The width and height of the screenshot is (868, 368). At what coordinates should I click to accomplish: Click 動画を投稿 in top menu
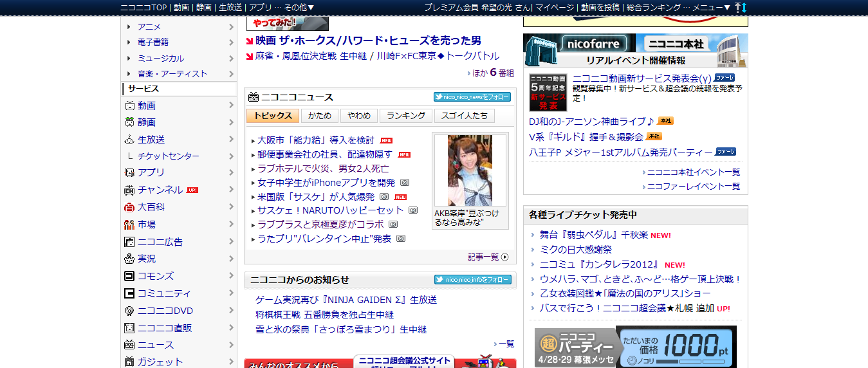click(600, 7)
